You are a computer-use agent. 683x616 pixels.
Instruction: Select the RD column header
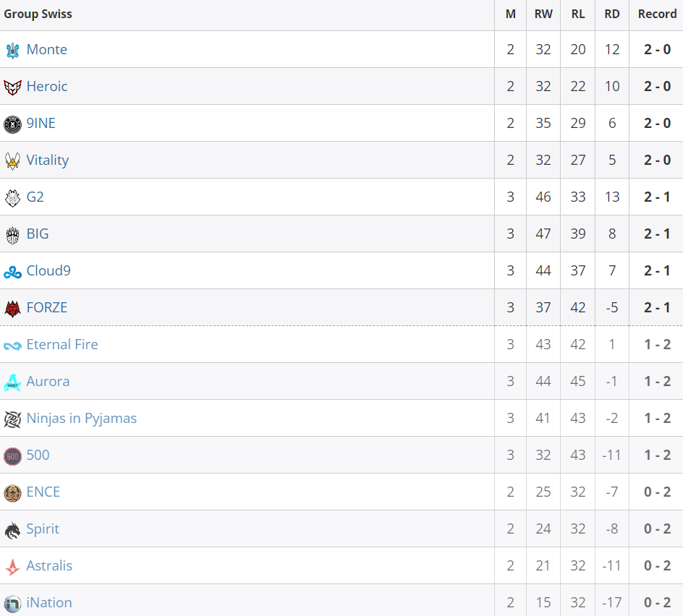[612, 14]
